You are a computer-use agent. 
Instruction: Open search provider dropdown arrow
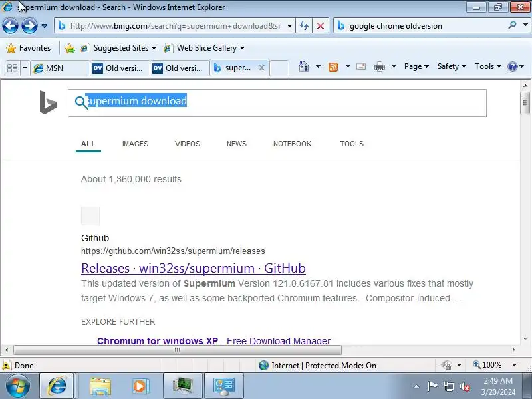pyautogui.click(x=525, y=25)
